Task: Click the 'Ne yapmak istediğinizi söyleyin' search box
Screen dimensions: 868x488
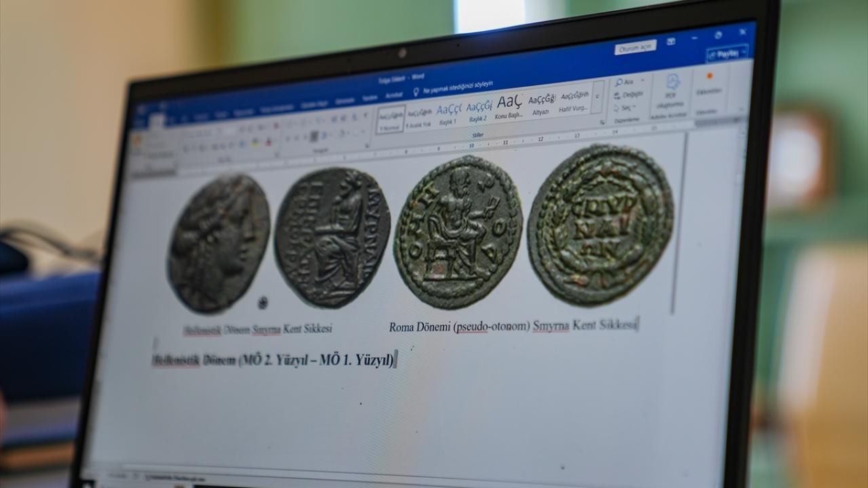Action: [x=458, y=87]
